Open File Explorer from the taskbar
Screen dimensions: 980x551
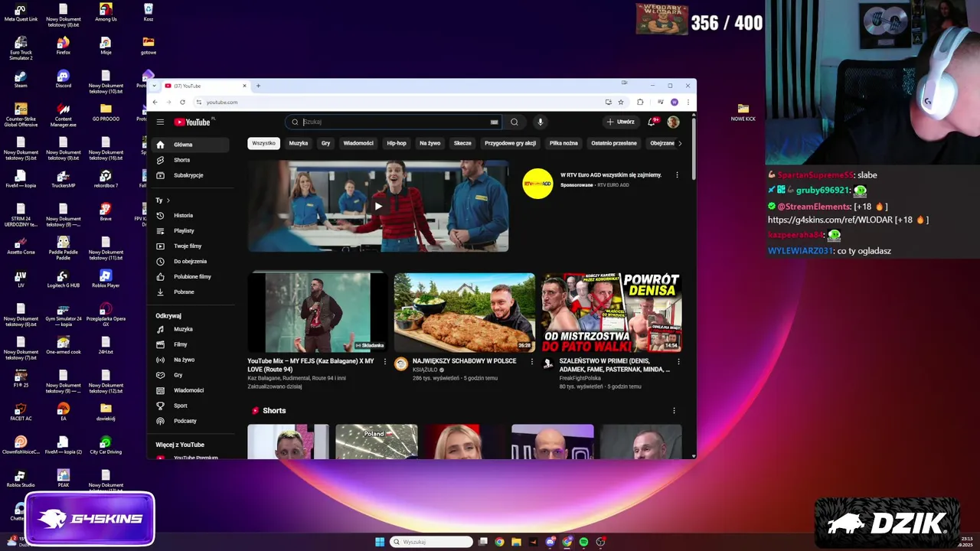(x=516, y=542)
